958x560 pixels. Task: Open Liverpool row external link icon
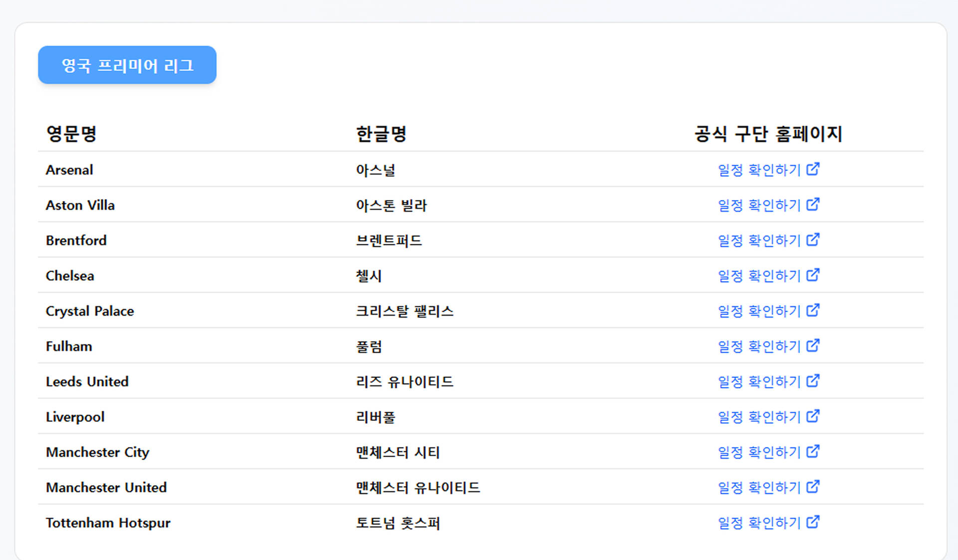click(x=813, y=416)
